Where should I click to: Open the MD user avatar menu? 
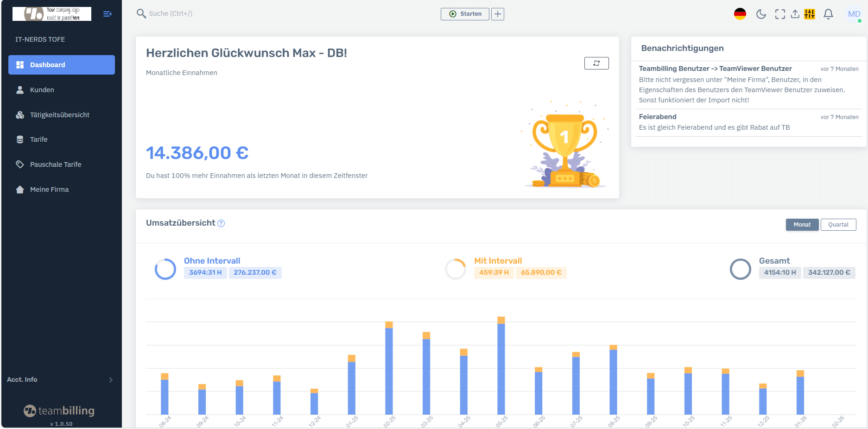tap(854, 14)
